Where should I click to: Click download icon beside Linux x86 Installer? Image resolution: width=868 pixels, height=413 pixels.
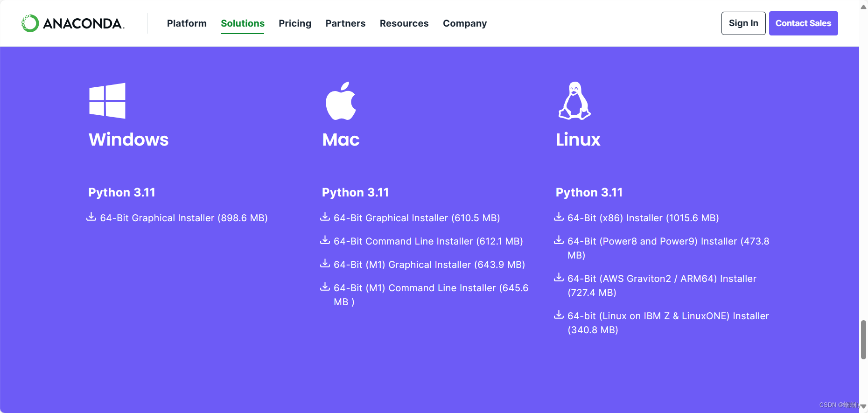point(559,217)
